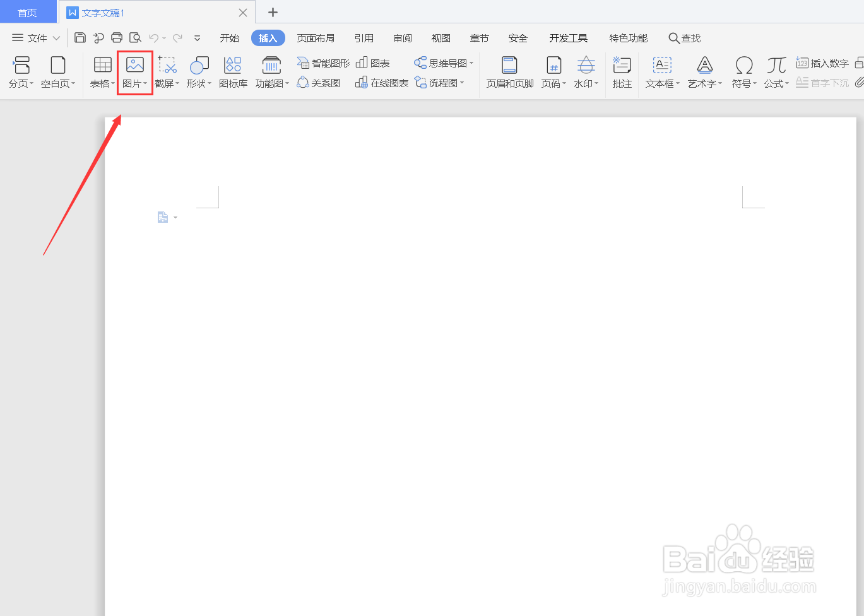Screen dimensions: 864x616
Task: Click the Save icon in quick access toolbar
Action: click(80, 38)
